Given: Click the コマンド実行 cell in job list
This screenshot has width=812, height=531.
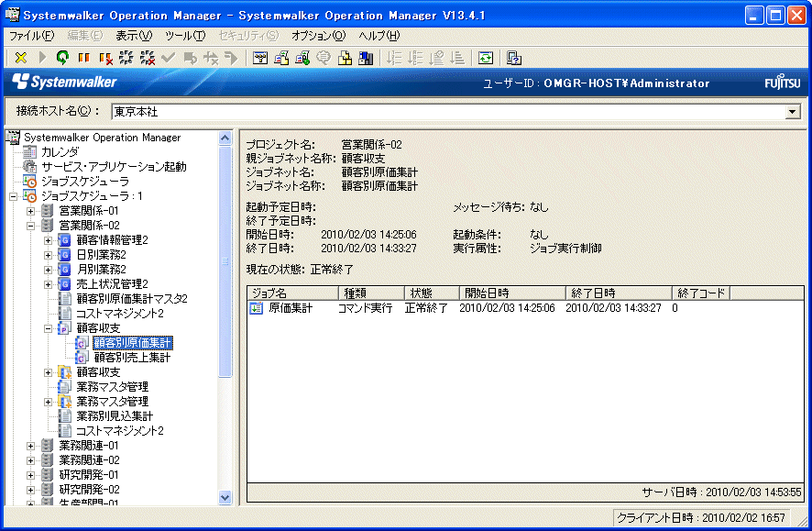Looking at the screenshot, I should pos(366,308).
